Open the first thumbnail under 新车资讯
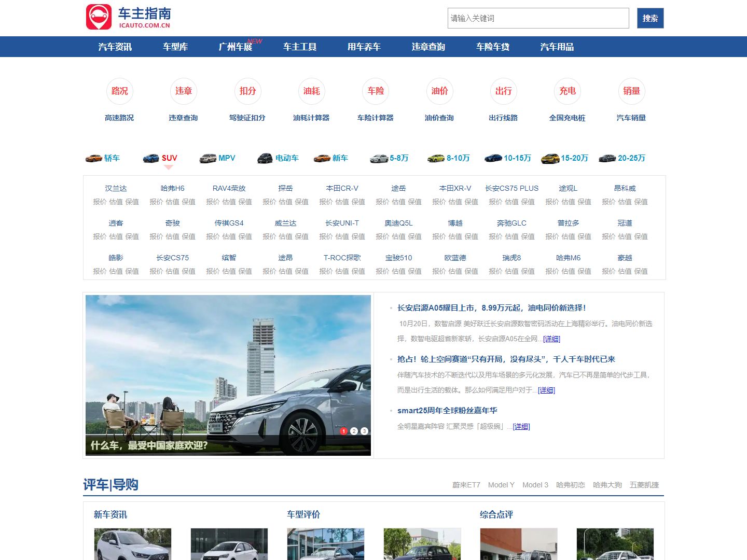The height and width of the screenshot is (560, 747). point(133,544)
